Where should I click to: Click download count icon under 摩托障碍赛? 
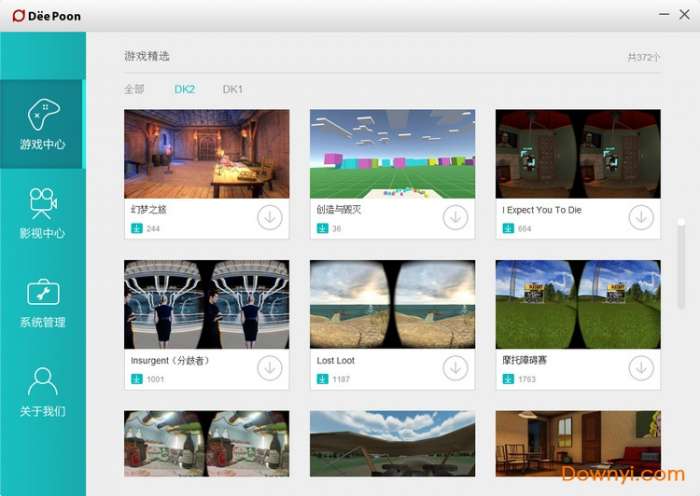click(x=508, y=379)
